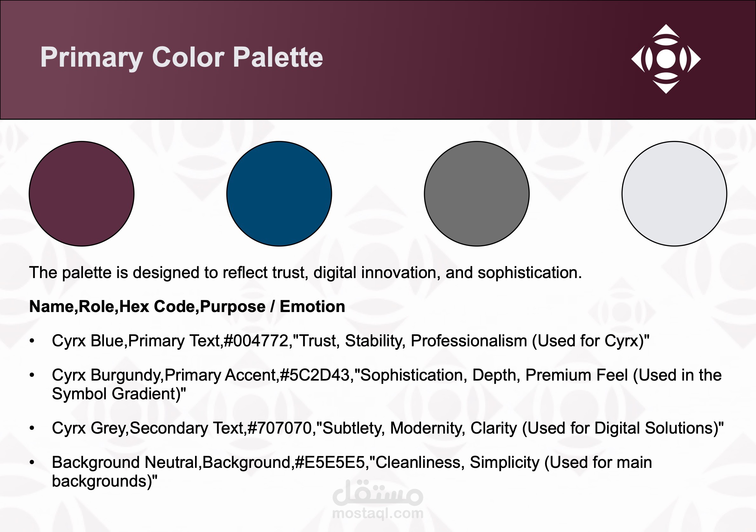Choose the medium grey color circle
The width and height of the screenshot is (756, 532).
click(x=476, y=194)
